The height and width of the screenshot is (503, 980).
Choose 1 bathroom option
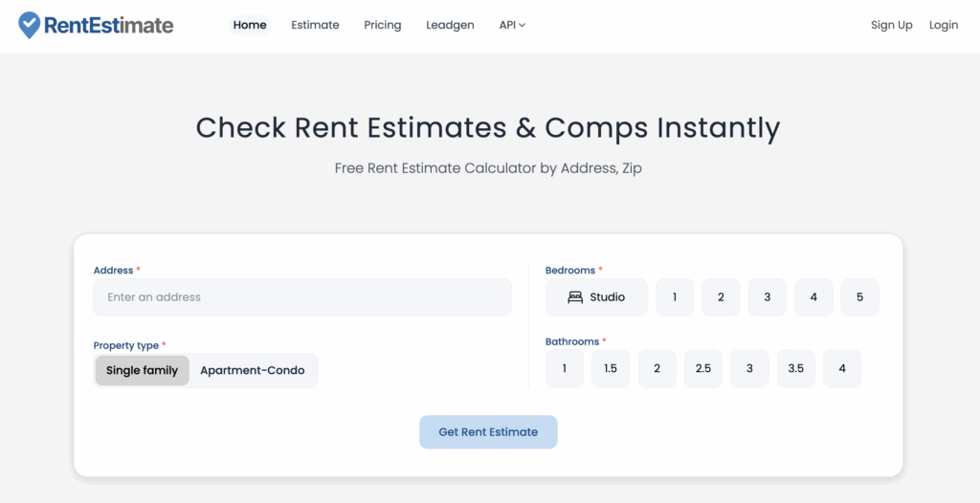pyautogui.click(x=565, y=369)
